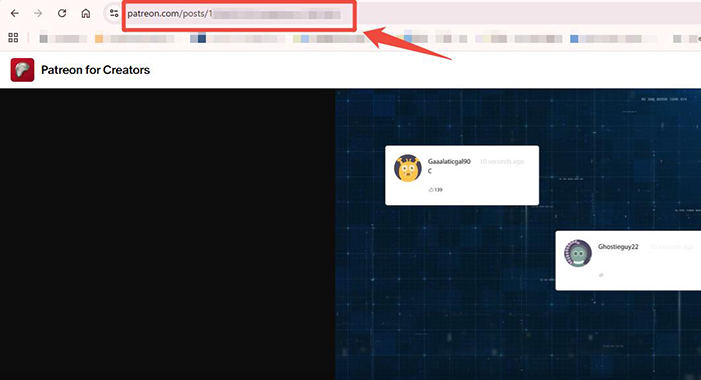Open site information icon beside the URL
701x380 pixels.
[x=114, y=13]
